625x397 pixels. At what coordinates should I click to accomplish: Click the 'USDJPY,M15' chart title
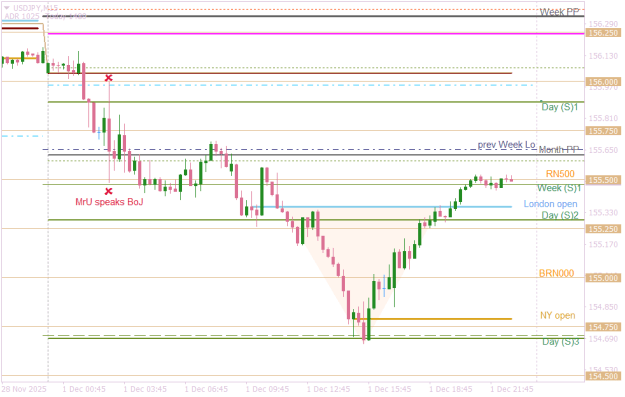pyautogui.click(x=35, y=8)
